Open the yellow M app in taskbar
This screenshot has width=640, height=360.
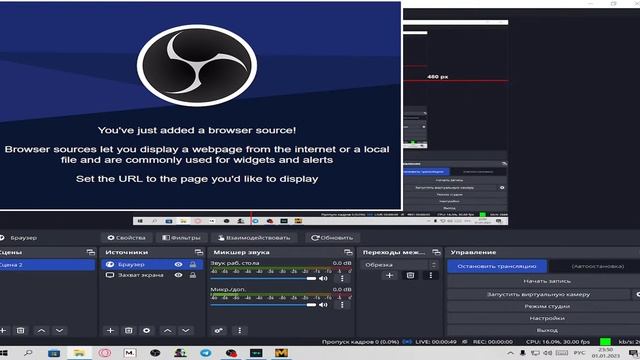pyautogui.click(x=281, y=353)
